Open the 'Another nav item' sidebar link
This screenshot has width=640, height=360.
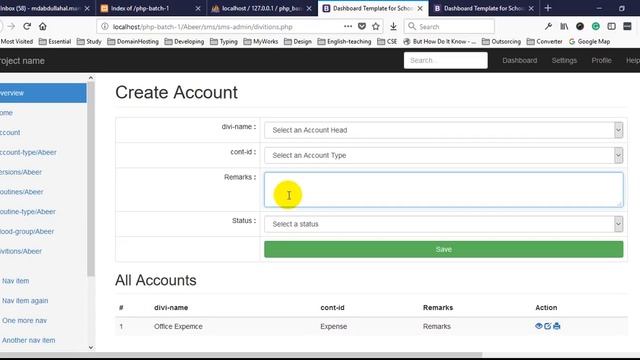coord(29,340)
